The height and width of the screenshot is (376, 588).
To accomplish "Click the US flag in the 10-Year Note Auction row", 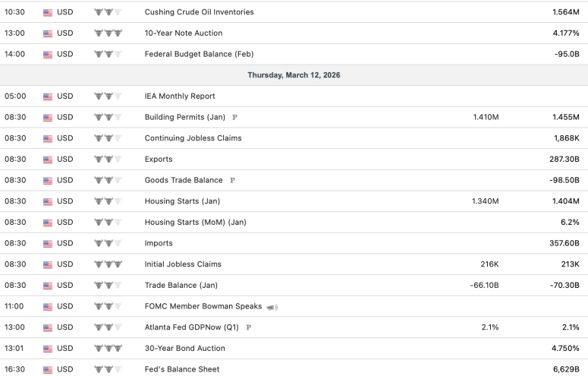I will pyautogui.click(x=48, y=33).
